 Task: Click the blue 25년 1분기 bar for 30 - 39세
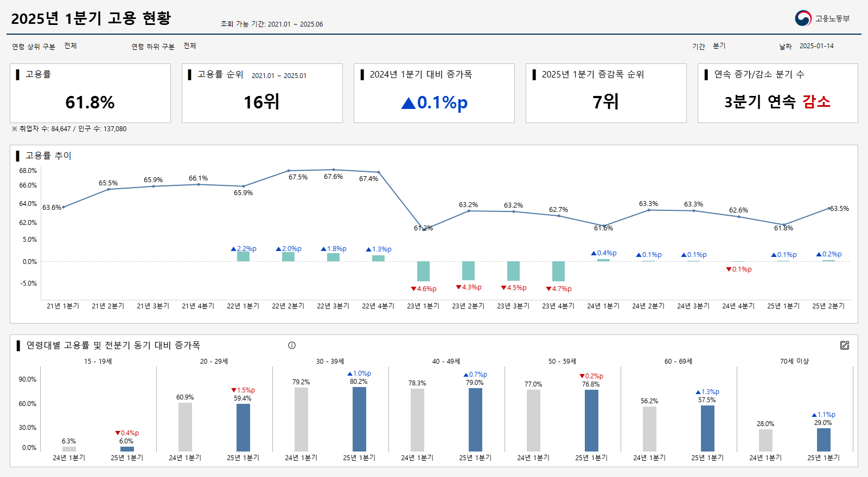point(359,419)
